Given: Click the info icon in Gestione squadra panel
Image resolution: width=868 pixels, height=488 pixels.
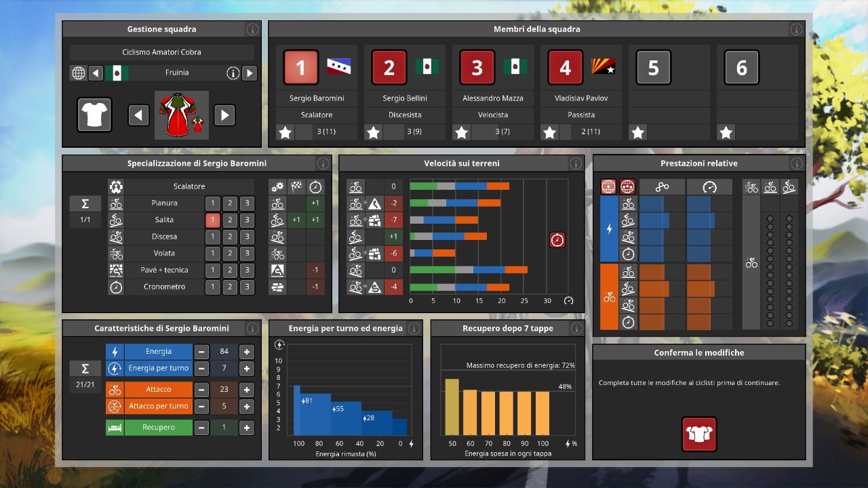Looking at the screenshot, I should pos(252,29).
